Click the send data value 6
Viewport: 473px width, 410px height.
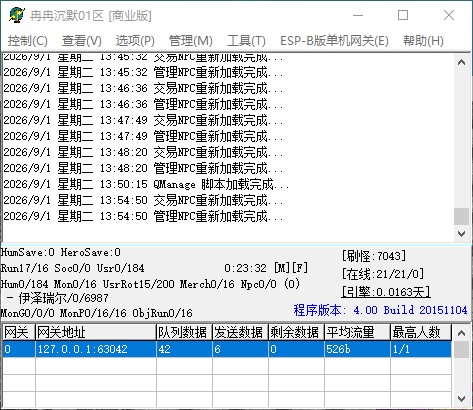[x=240, y=349]
